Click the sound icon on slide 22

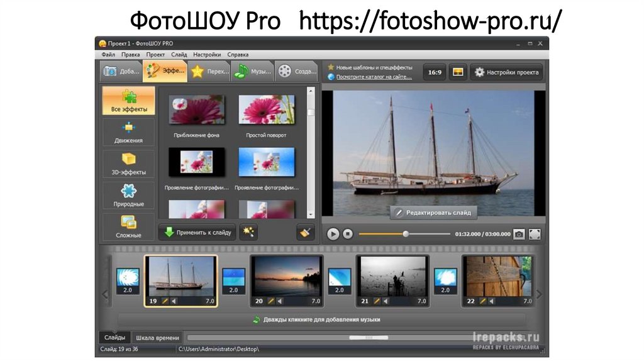pos(492,301)
